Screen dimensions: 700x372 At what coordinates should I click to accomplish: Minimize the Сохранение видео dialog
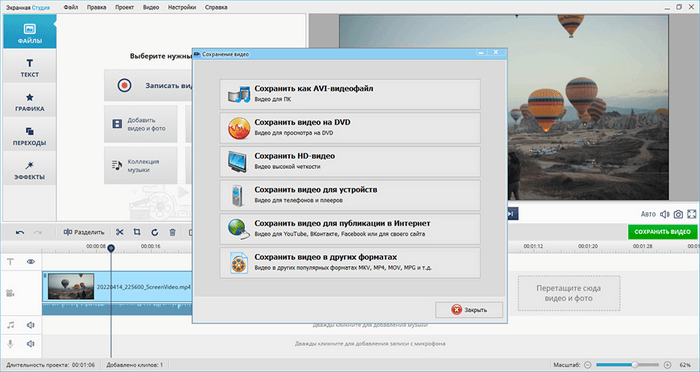click(481, 53)
